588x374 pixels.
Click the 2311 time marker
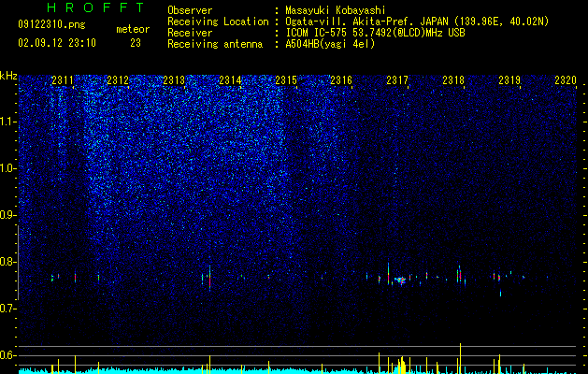pyautogui.click(x=63, y=79)
